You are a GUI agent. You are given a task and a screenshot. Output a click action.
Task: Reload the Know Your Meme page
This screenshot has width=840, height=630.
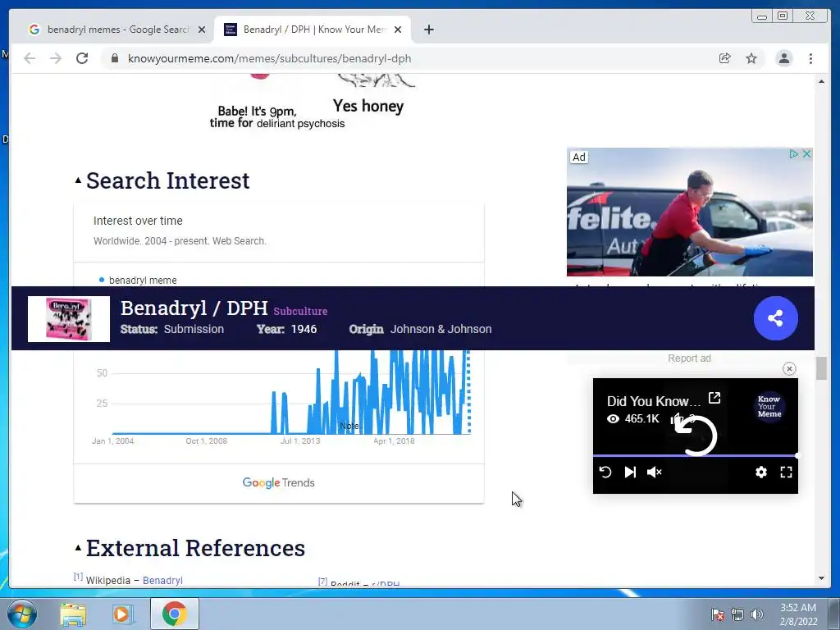pyautogui.click(x=82, y=58)
